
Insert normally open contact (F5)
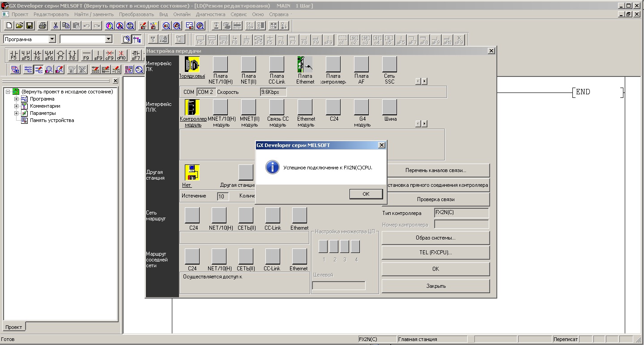[x=14, y=55]
